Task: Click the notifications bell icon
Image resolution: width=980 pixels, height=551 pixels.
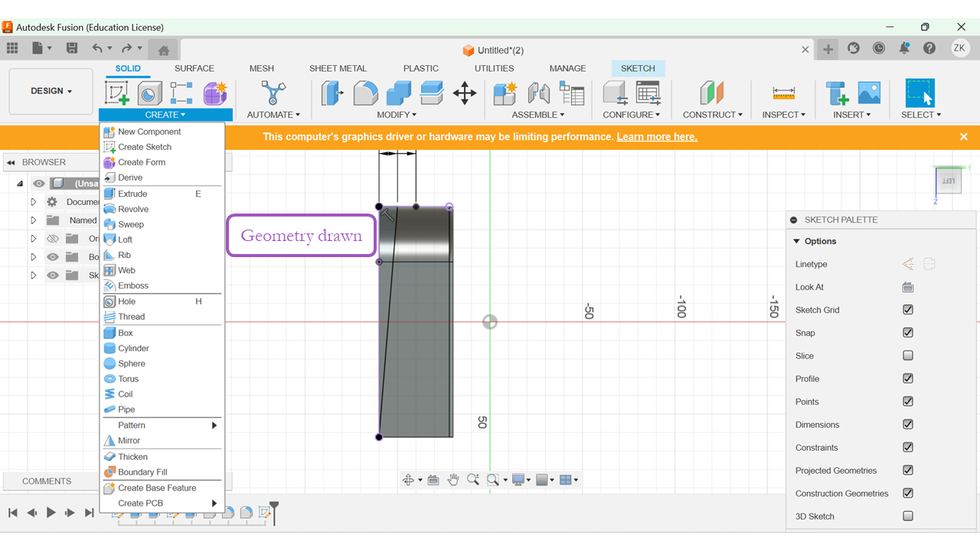Action: coord(904,48)
